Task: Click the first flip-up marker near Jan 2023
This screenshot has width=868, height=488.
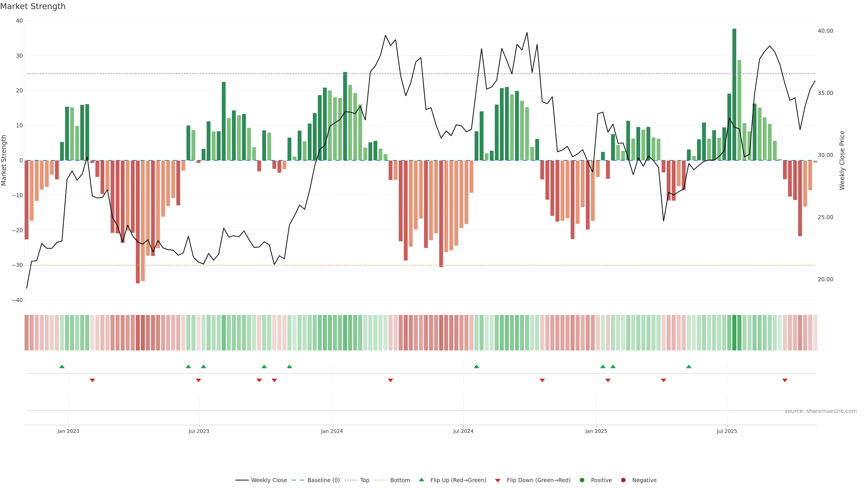Action: [x=62, y=366]
